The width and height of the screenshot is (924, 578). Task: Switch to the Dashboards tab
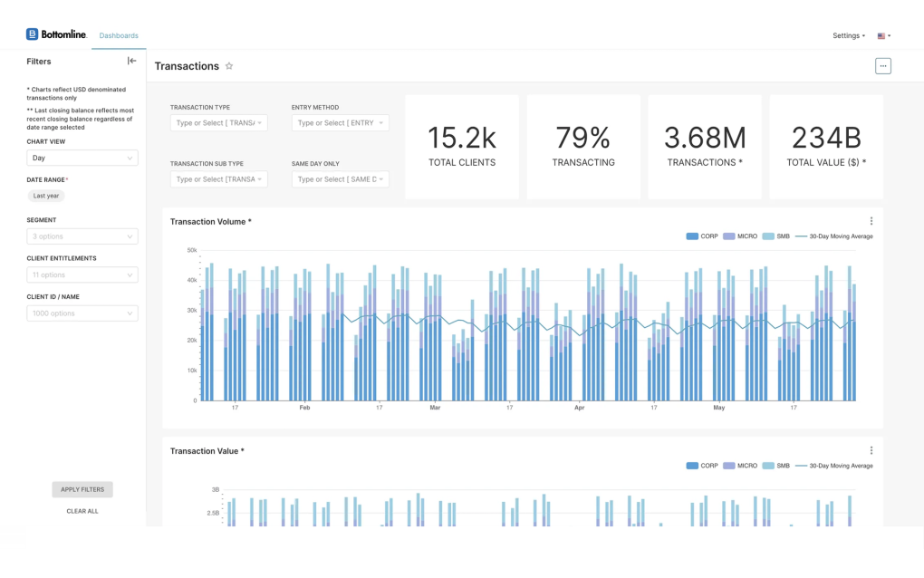[x=119, y=36]
